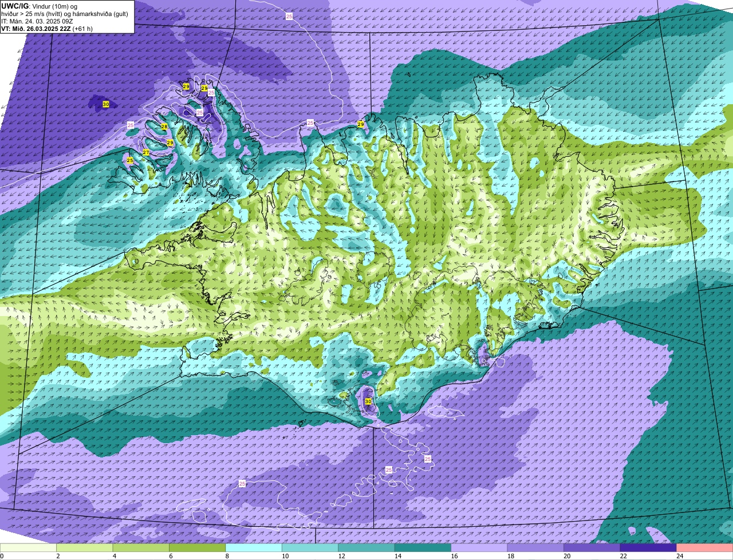Select the "IT: Mán. 24. 03. 2025 09Z" line
The image size is (733, 560).
[x=37, y=21]
